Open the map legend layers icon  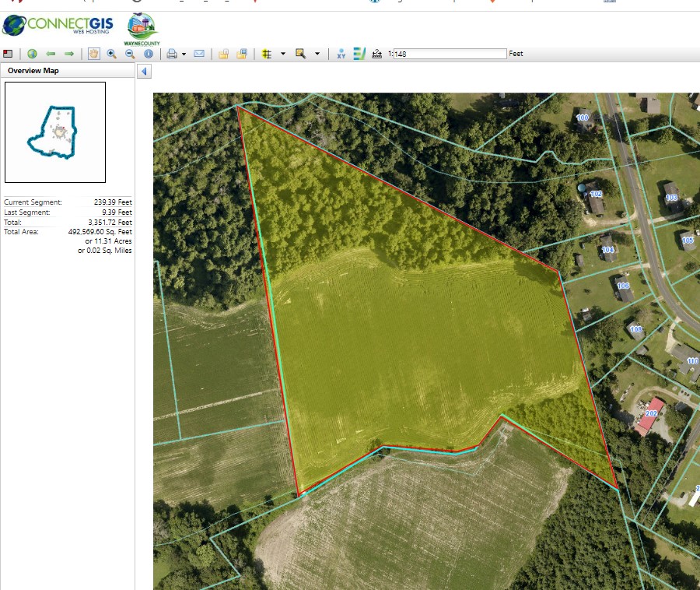pos(359,54)
